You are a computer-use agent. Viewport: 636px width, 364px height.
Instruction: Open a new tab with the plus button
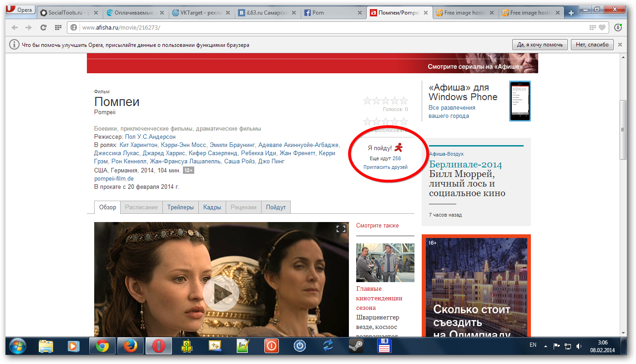[571, 13]
